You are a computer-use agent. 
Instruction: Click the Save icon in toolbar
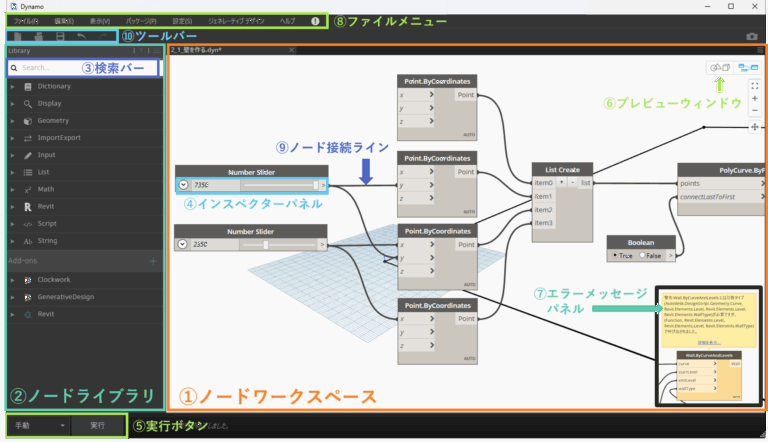pos(60,36)
